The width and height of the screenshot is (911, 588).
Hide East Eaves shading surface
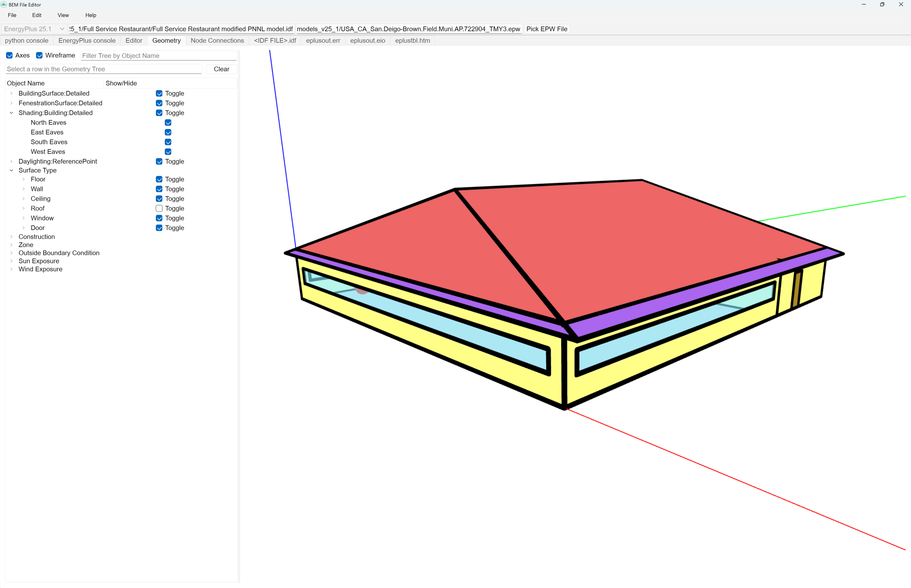(x=168, y=132)
